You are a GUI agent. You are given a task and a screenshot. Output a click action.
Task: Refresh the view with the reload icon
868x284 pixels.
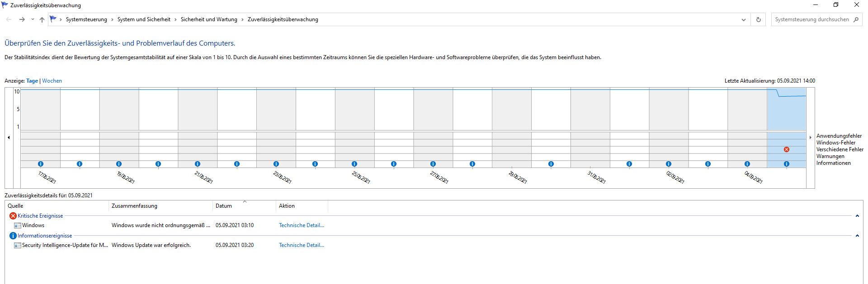coord(759,19)
